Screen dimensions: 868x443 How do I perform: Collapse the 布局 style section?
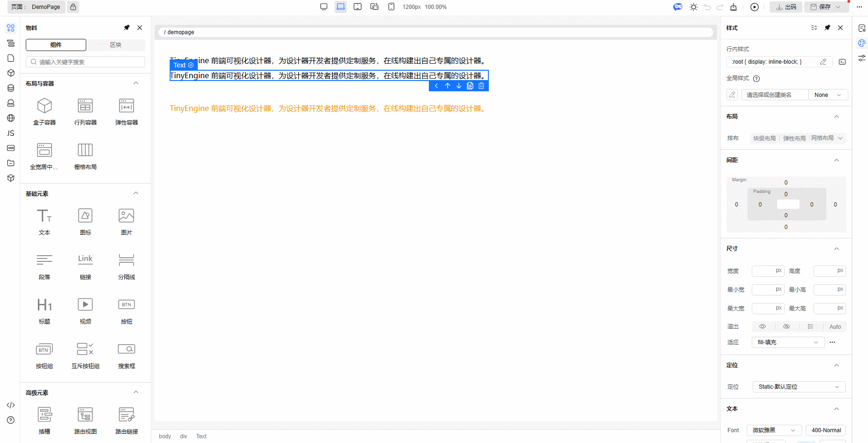click(837, 117)
